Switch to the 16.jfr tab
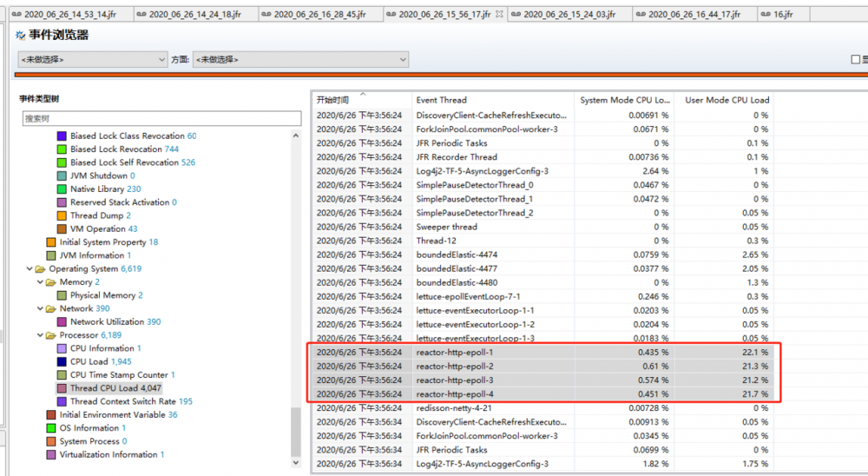This screenshot has width=868, height=476. 783,15
